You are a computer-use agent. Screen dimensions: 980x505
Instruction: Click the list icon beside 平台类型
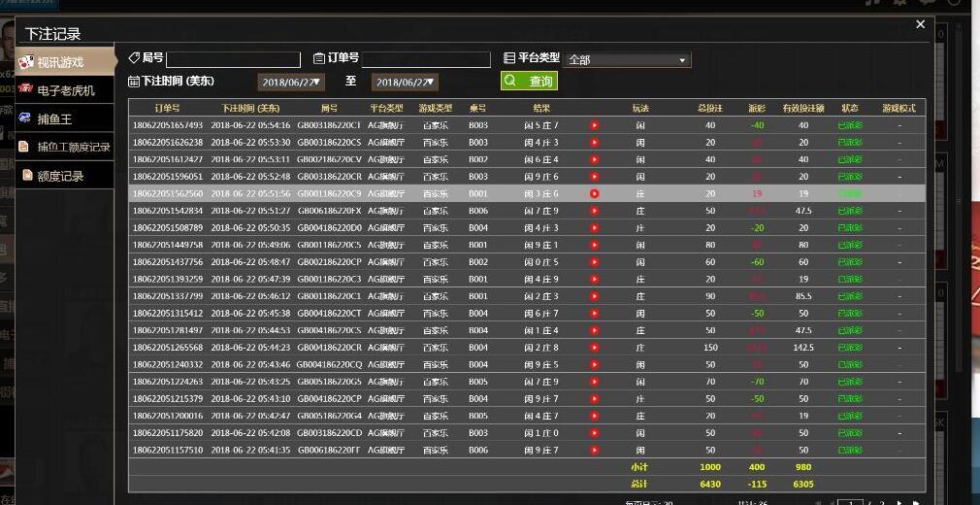509,58
